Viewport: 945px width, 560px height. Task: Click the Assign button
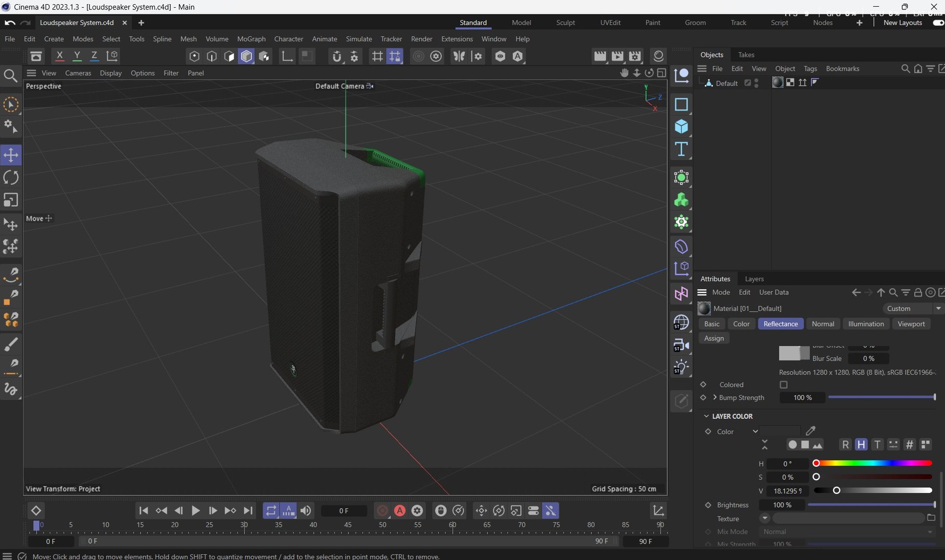click(x=714, y=338)
